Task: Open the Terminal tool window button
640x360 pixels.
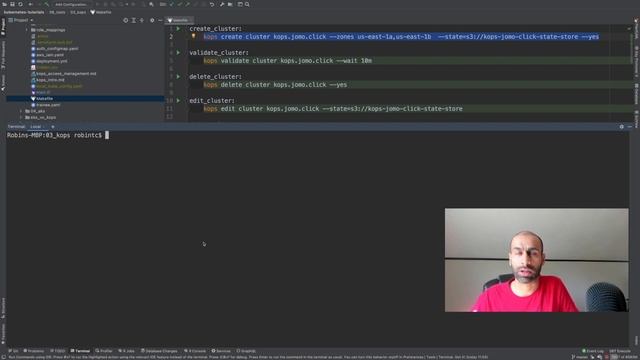Action: (x=80, y=351)
